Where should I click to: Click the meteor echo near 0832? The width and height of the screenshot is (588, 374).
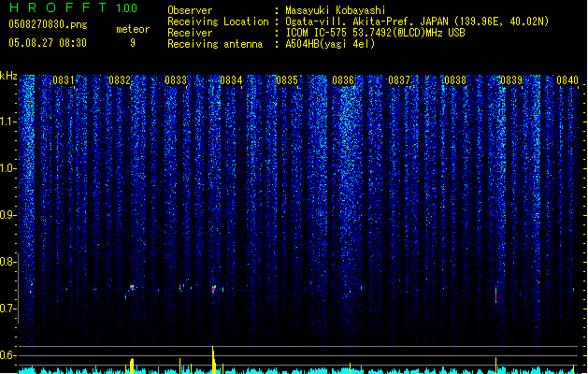click(132, 288)
